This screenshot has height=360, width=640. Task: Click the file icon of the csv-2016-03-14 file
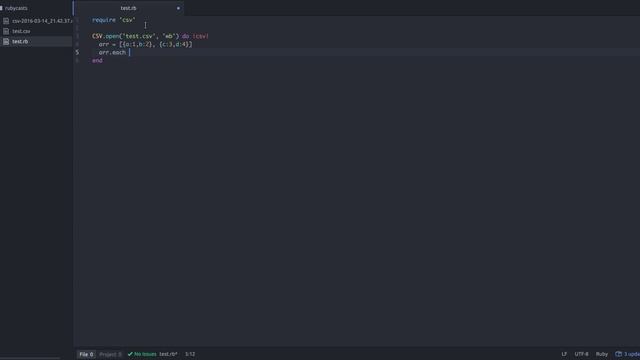(6, 20)
